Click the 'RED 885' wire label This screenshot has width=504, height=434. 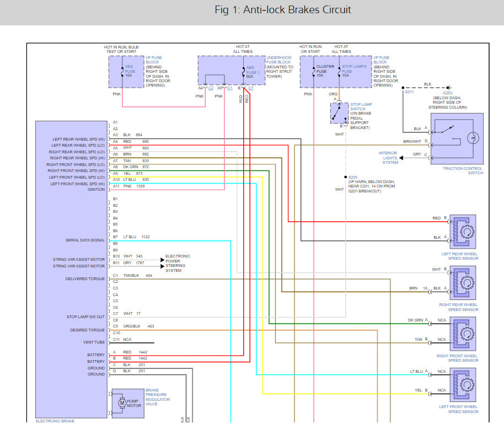pyautogui.click(x=136, y=142)
